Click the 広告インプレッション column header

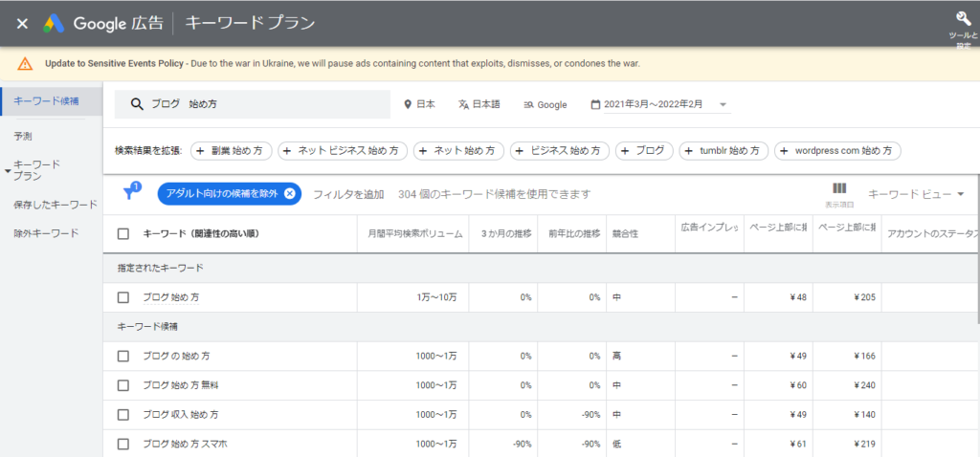click(709, 228)
